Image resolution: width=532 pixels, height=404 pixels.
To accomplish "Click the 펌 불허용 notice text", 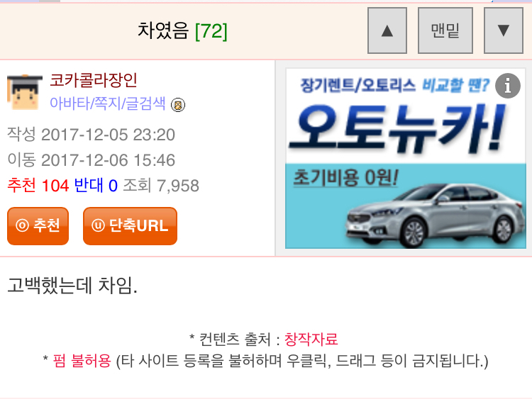I will click(x=82, y=361).
